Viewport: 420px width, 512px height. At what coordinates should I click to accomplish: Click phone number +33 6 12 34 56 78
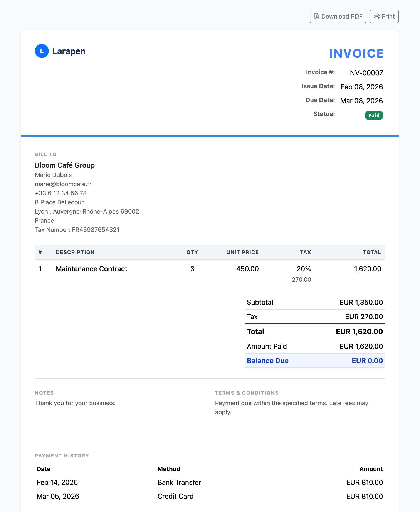61,193
